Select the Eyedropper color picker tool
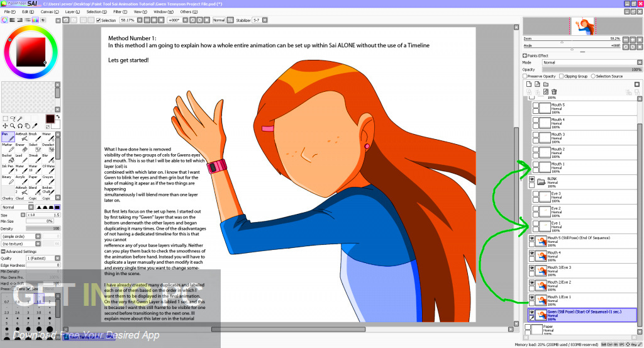The height and width of the screenshot is (348, 644). tap(35, 126)
